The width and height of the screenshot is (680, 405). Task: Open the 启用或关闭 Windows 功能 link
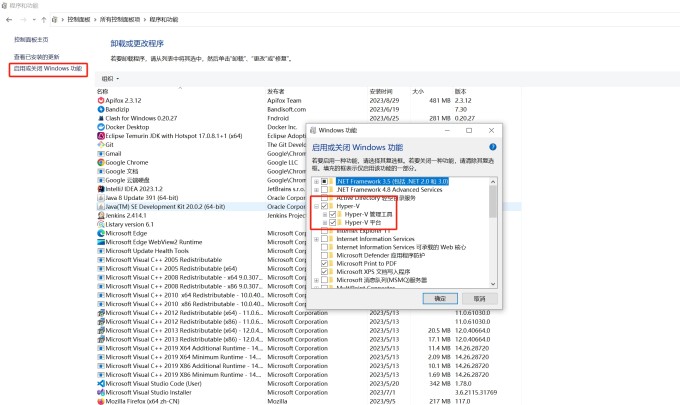(x=48, y=69)
